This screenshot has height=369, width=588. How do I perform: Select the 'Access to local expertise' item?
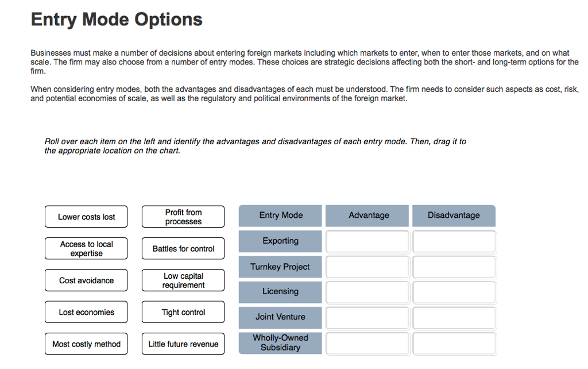(86, 248)
